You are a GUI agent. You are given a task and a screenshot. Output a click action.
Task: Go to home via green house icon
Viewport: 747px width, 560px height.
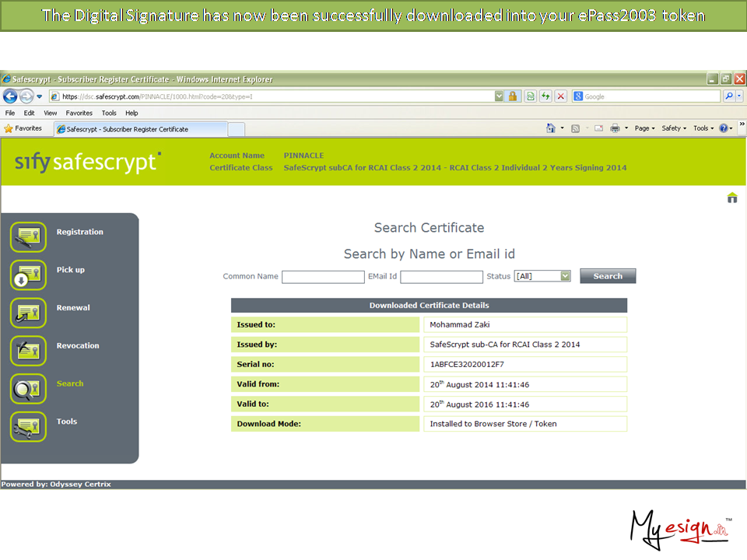(731, 198)
